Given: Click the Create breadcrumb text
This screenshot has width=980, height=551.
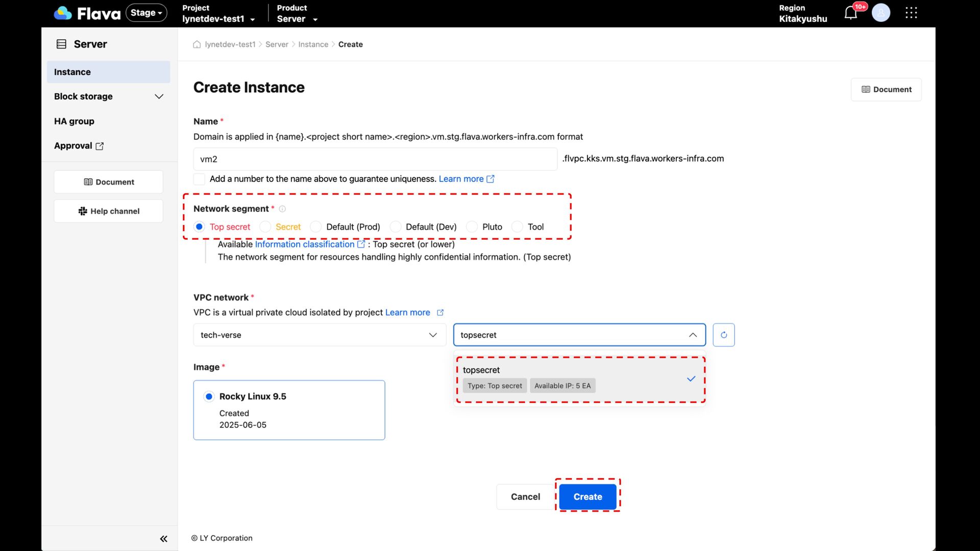Looking at the screenshot, I should click(x=351, y=44).
